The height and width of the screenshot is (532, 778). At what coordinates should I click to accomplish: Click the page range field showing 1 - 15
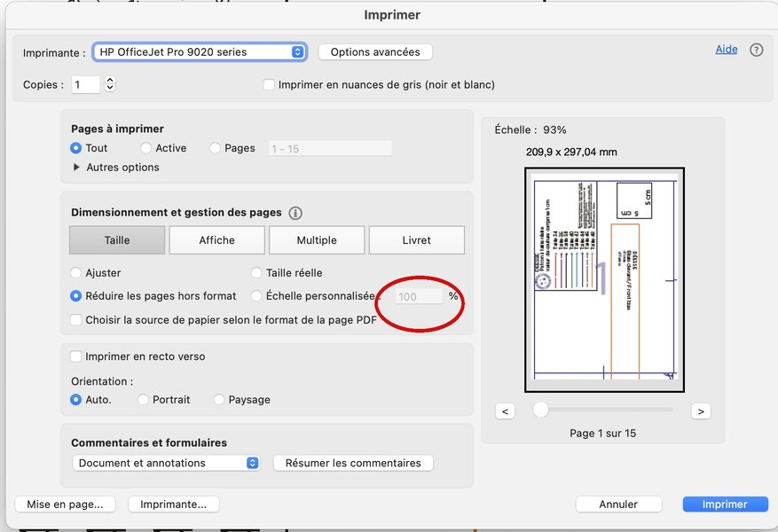click(x=330, y=148)
